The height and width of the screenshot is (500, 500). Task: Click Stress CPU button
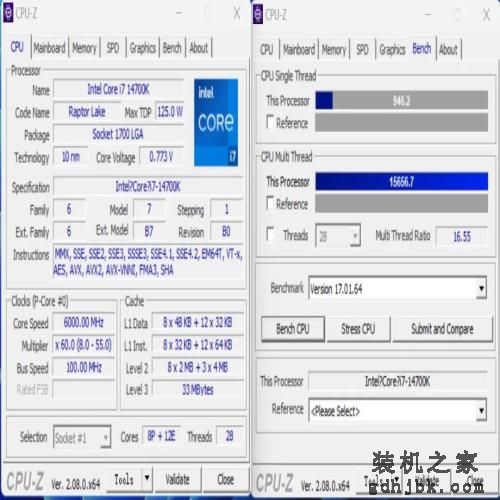[358, 329]
